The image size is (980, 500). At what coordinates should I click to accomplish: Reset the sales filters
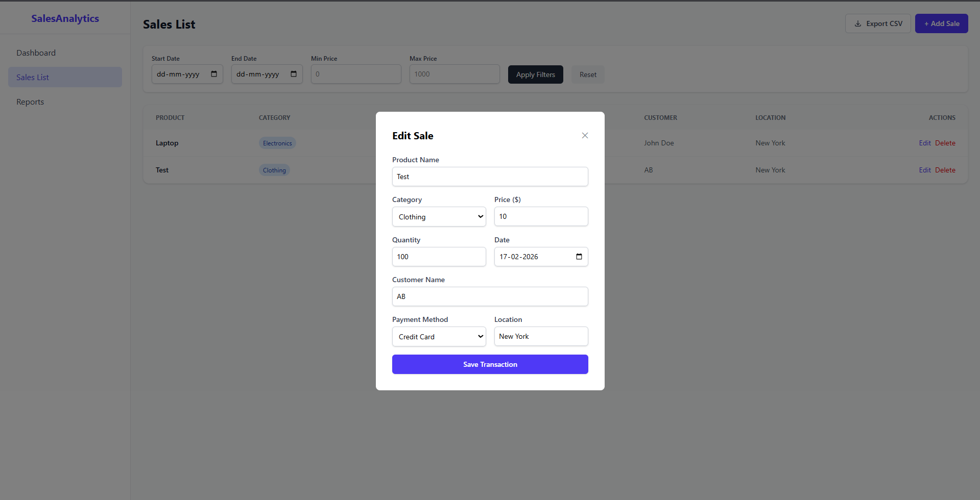click(587, 74)
